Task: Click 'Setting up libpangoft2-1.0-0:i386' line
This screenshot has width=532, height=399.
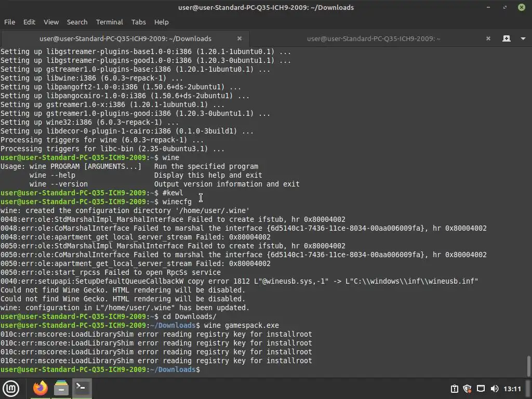Action: pyautogui.click(x=121, y=87)
